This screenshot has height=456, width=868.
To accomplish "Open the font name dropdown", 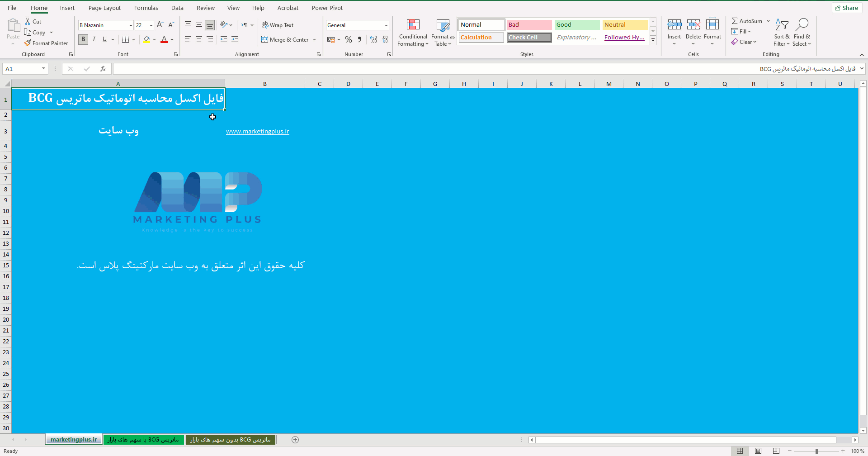I will (131, 25).
